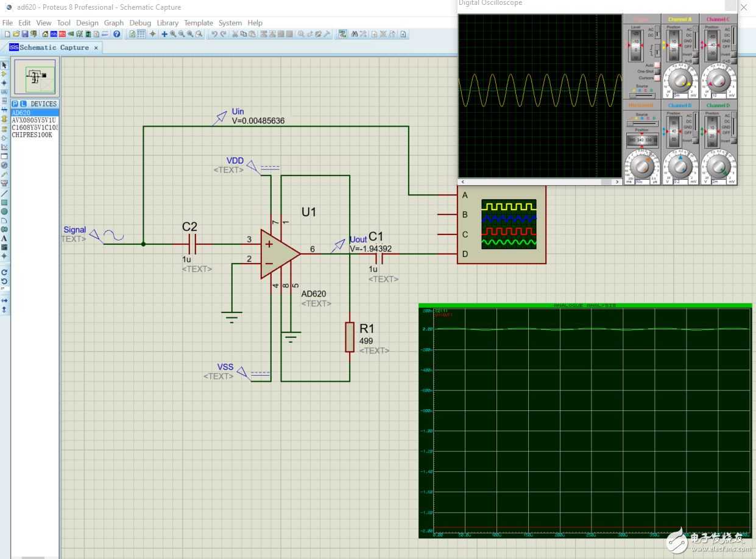Open the Design menu
Screen dimensions: 756x559
click(87, 23)
